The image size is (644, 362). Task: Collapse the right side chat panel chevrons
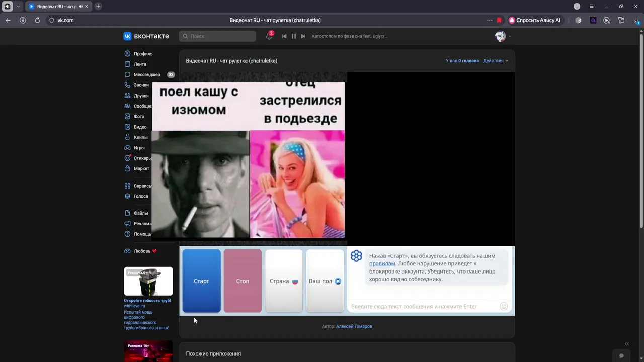pyautogui.click(x=627, y=344)
